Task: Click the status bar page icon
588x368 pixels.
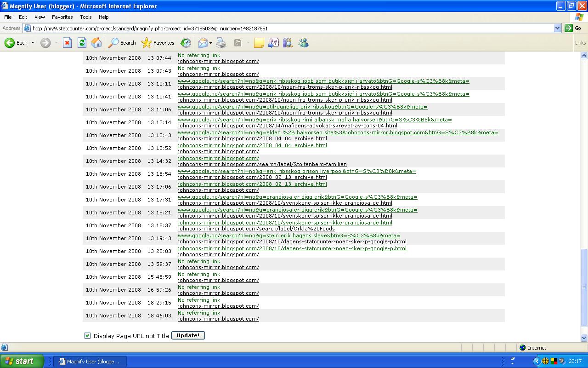Action: coord(5,348)
